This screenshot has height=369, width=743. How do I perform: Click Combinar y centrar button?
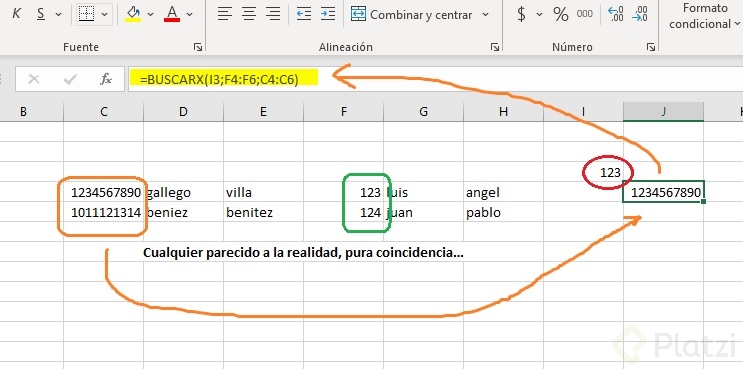412,15
